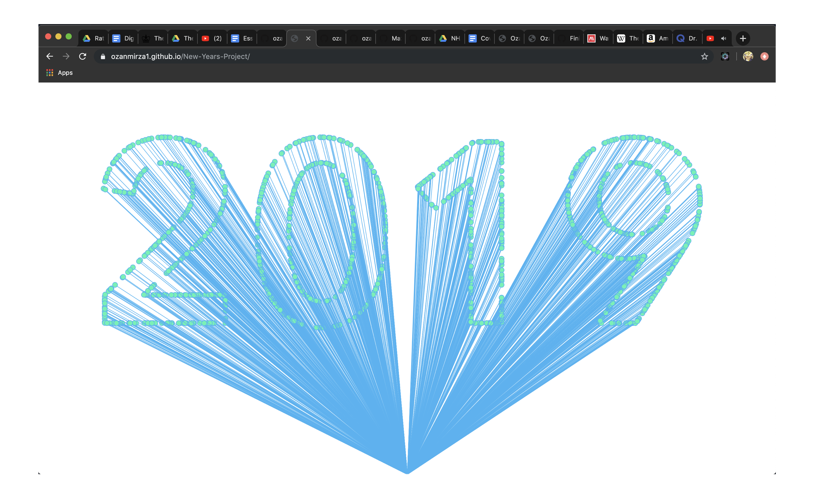Screen dimensions: 826x504
Task: Switch to the Dig Google Docs tab
Action: coord(123,38)
